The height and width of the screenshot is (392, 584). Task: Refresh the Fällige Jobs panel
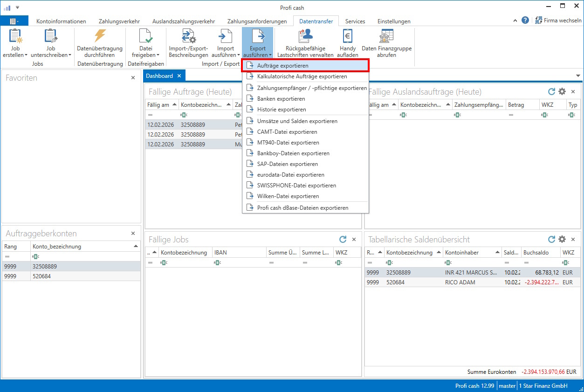click(343, 239)
